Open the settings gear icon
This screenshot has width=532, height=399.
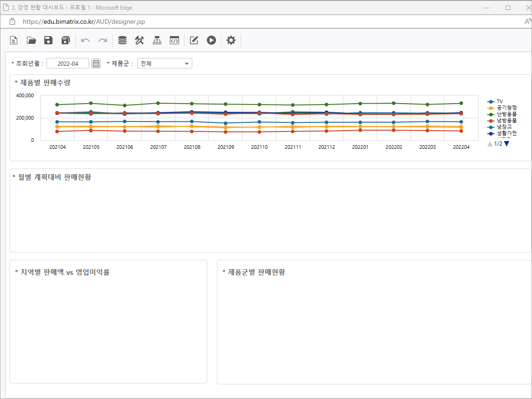pyautogui.click(x=231, y=40)
